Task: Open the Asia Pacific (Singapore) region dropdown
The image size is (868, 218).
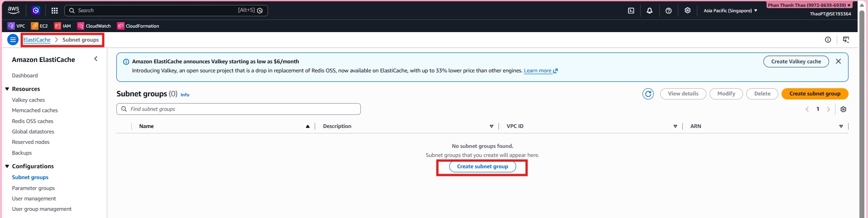Action: 730,10
